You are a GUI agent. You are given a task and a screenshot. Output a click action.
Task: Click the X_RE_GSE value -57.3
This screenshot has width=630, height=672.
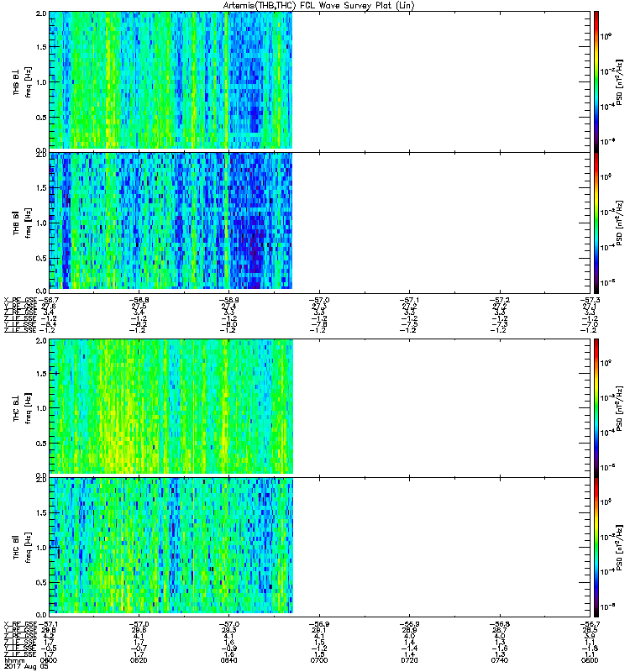click(591, 300)
